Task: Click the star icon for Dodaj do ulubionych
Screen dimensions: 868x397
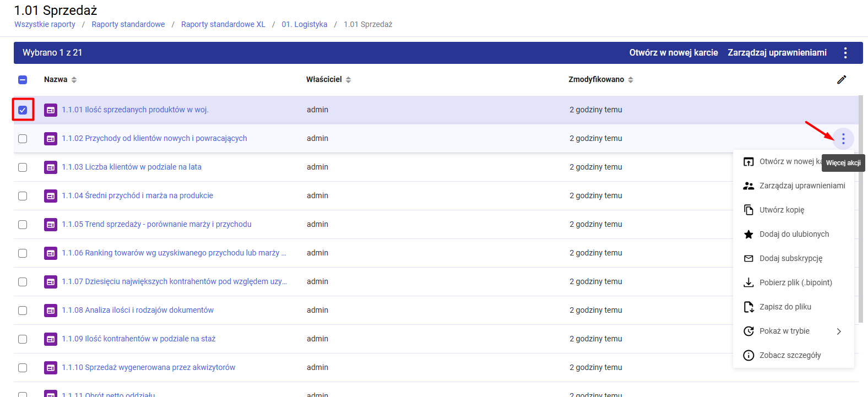Action: (x=748, y=235)
